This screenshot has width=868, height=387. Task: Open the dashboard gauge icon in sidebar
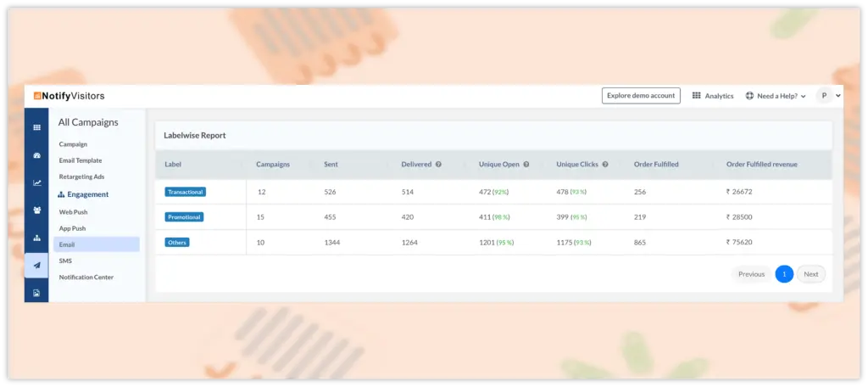click(x=36, y=155)
